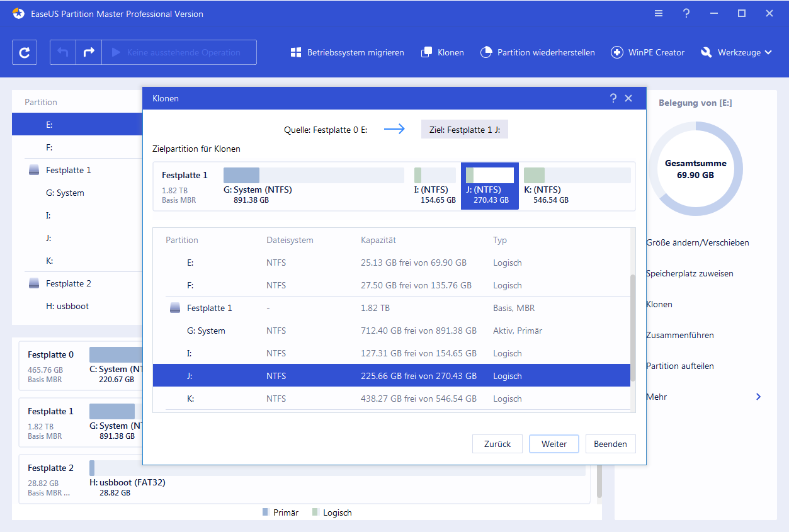Open help from the main window title bar

tap(686, 13)
